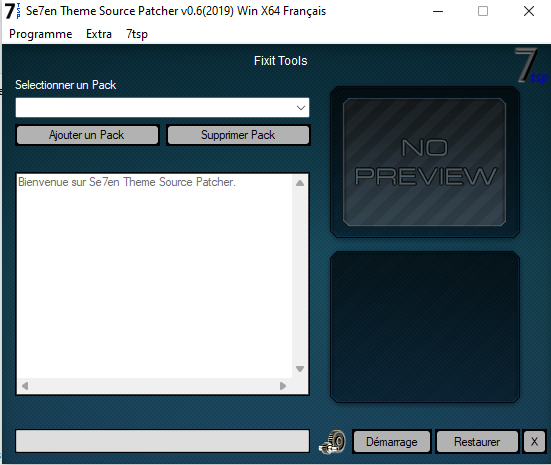
Task: Click the gears settings icon near Démarrage
Action: pyautogui.click(x=332, y=442)
